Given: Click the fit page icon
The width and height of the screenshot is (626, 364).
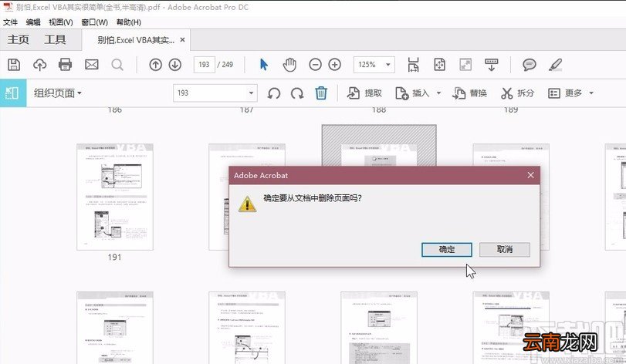Looking at the screenshot, I should coord(439,65).
